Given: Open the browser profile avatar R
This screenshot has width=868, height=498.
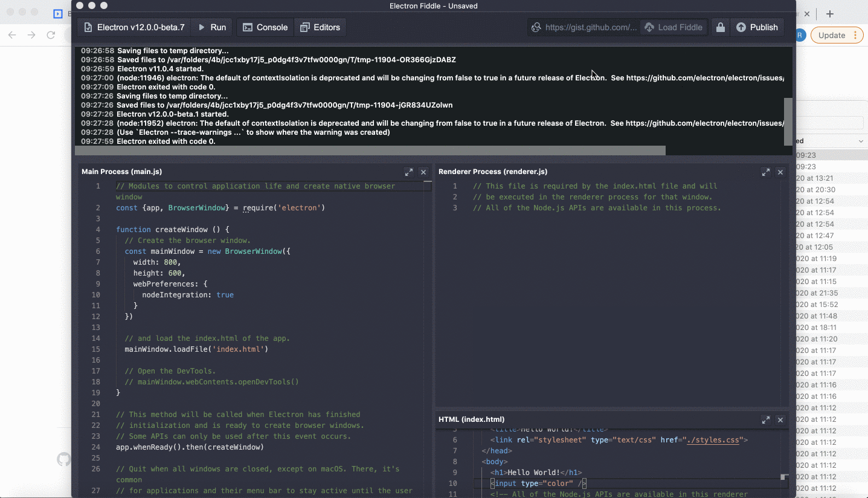Looking at the screenshot, I should [x=802, y=35].
